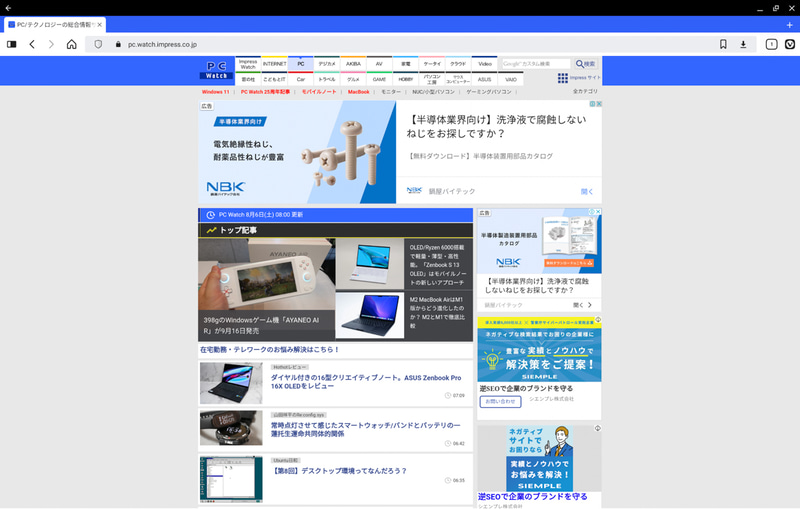
Task: Open the デジカメ nav tab
Action: tap(327, 64)
